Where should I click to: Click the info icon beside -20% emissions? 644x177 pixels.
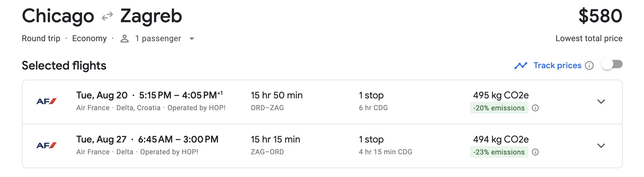535,108
